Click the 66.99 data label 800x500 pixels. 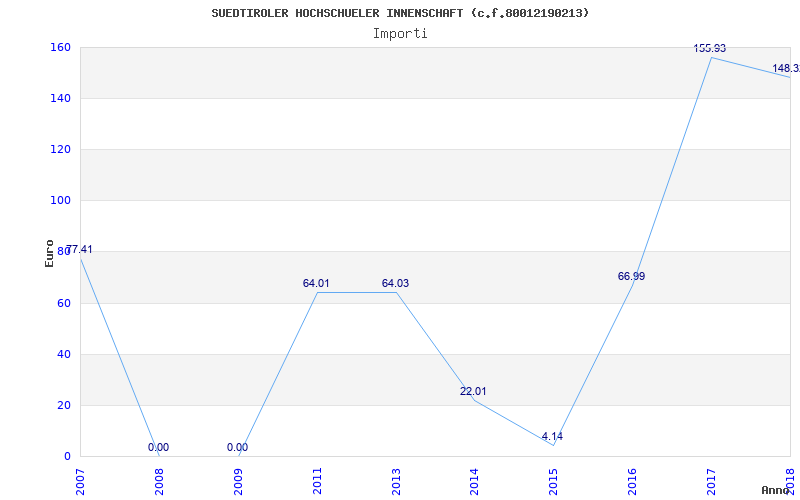coord(632,276)
